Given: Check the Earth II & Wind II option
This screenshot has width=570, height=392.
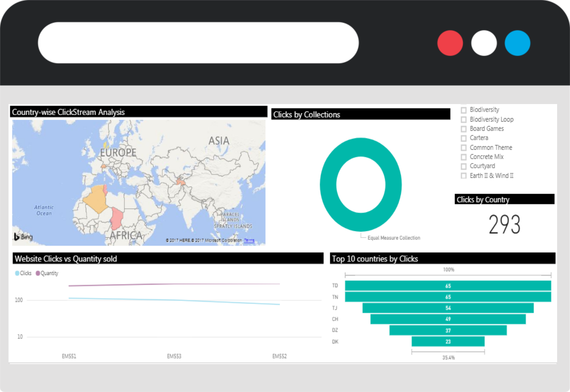Looking at the screenshot, I should (x=464, y=176).
